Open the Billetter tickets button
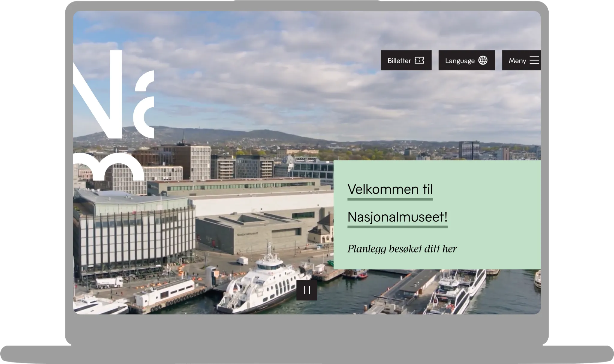Screen dimensions: 614x364 406,60
